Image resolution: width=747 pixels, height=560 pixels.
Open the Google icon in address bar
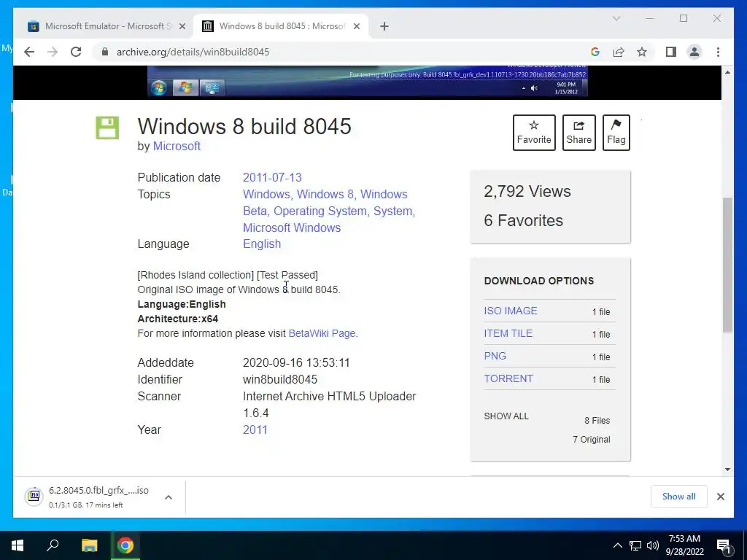pyautogui.click(x=595, y=52)
